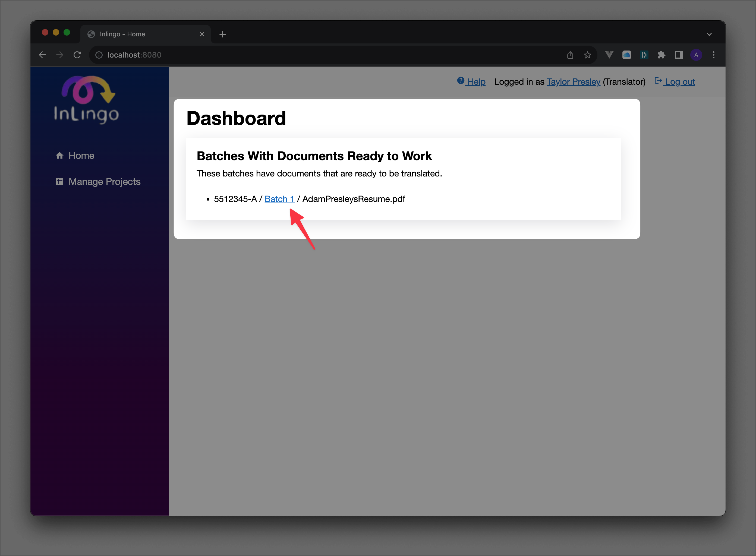The image size is (756, 556).
Task: Click the iCloud extension icon in the toolbar
Action: click(x=626, y=55)
